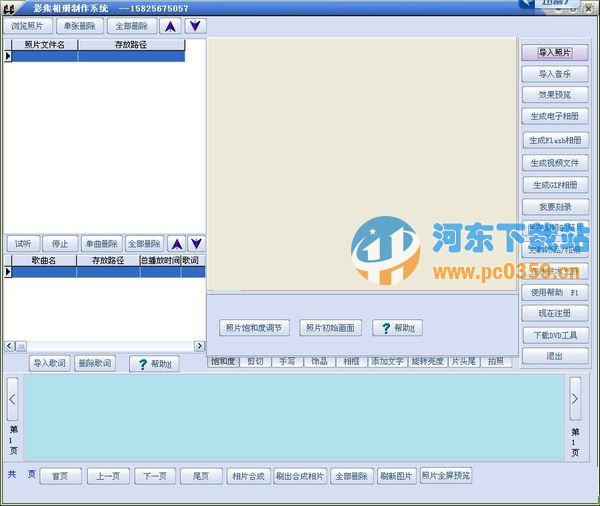Click the 删除歌词 button
Image resolution: width=600 pixels, height=506 pixels.
click(95, 363)
